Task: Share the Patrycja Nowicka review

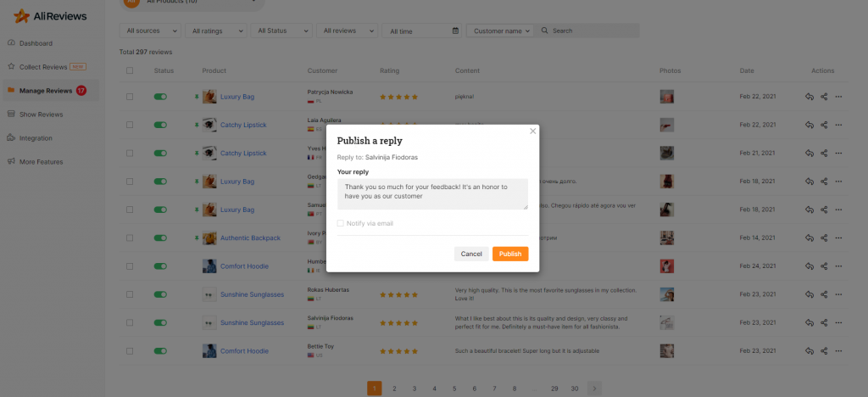Action: point(824,97)
